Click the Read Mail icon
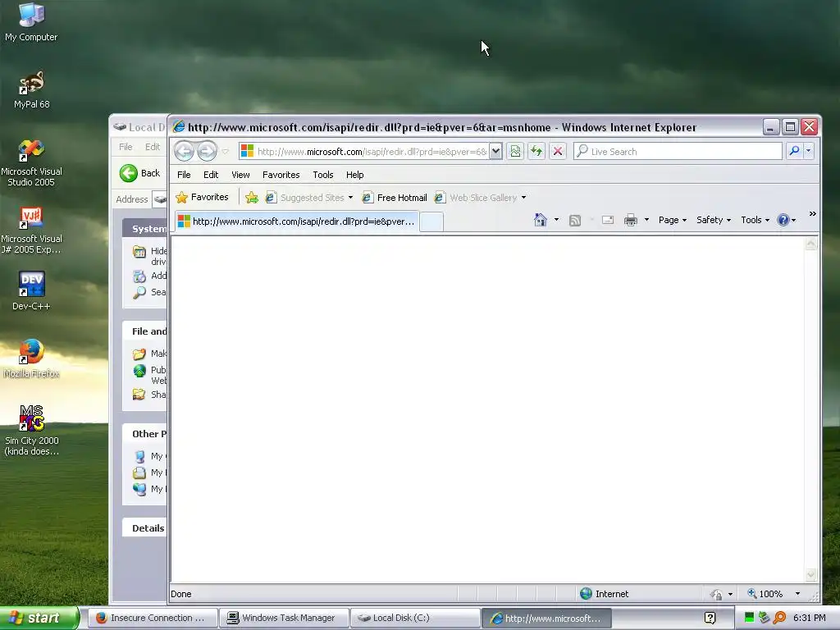 click(x=608, y=220)
